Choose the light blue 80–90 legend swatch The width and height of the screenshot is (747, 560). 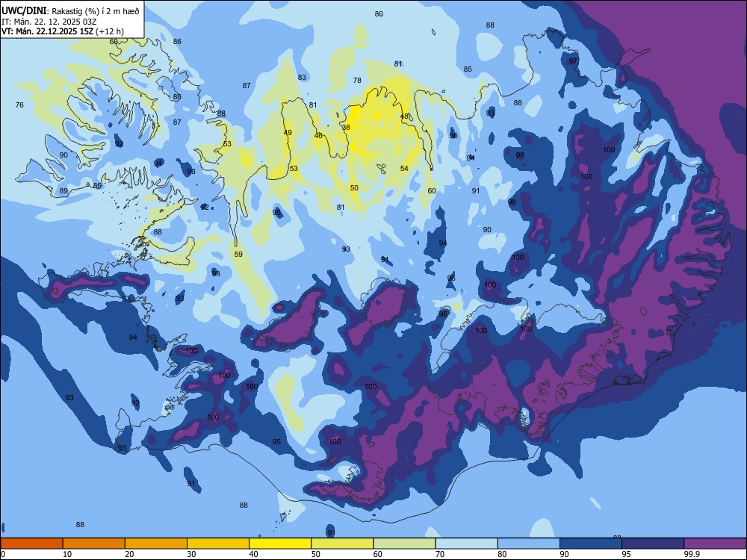coord(529,544)
